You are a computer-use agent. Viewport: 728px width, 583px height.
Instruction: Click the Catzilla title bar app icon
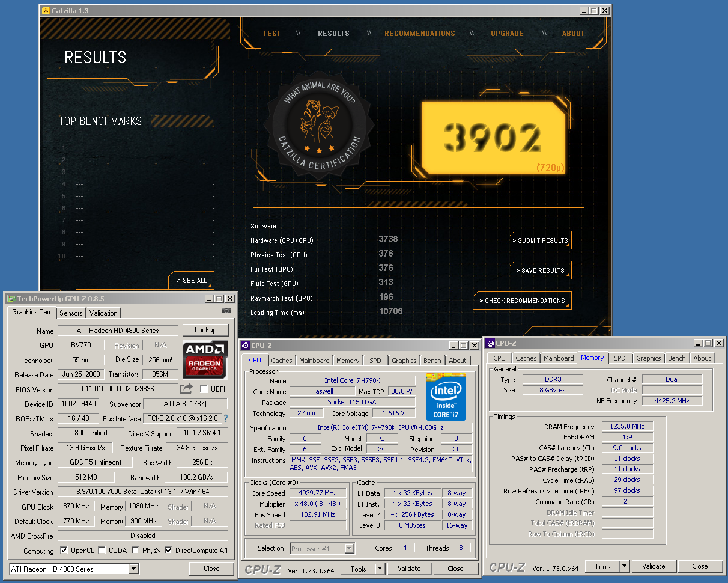[x=46, y=10]
